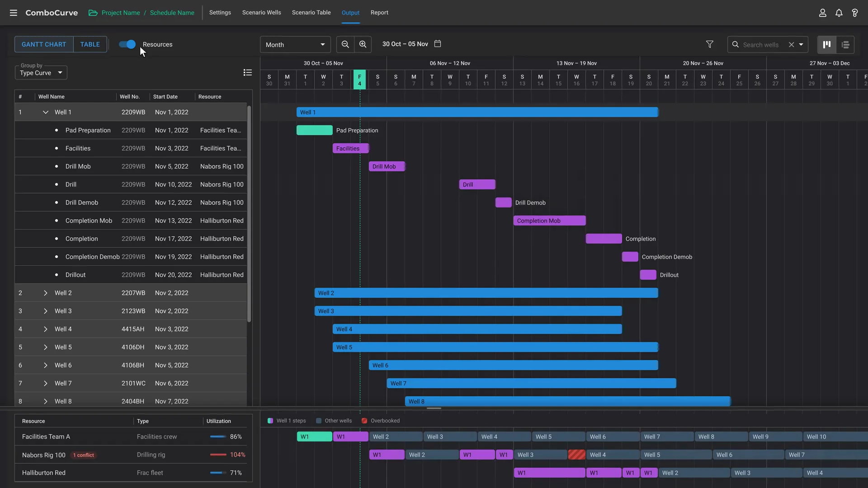Open the Scenario Table tab
The image size is (868, 488).
click(x=311, y=13)
